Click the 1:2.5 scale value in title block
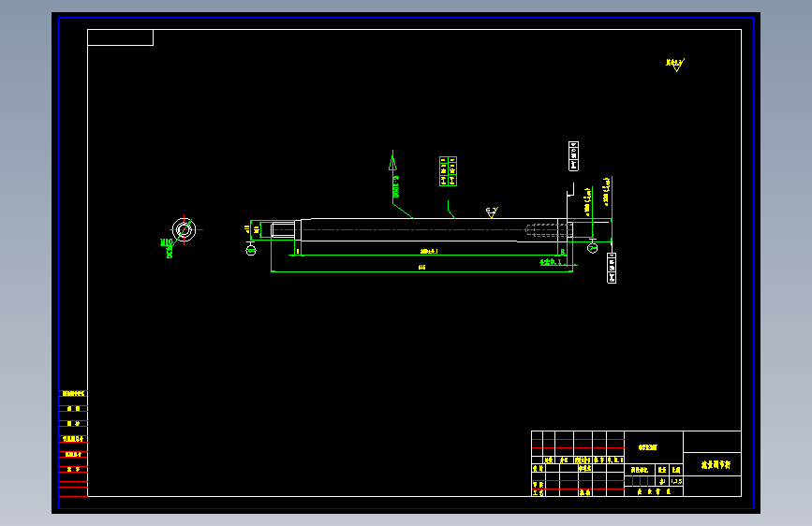 [x=676, y=481]
